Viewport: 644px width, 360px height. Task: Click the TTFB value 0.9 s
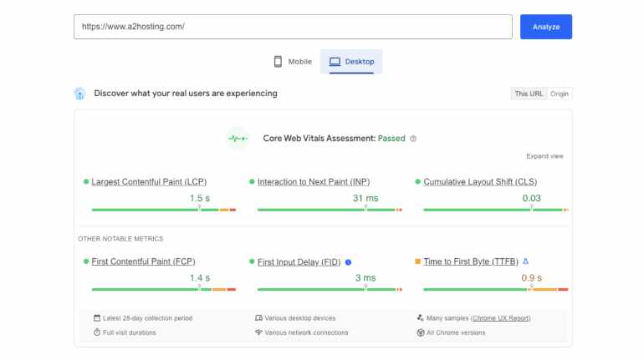(531, 278)
